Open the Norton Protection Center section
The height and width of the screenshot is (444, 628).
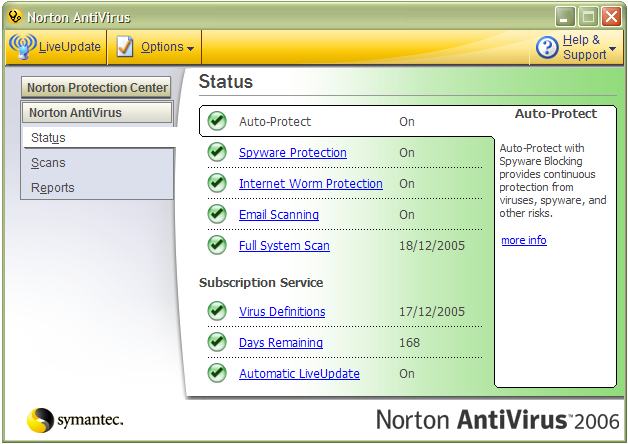(x=96, y=87)
